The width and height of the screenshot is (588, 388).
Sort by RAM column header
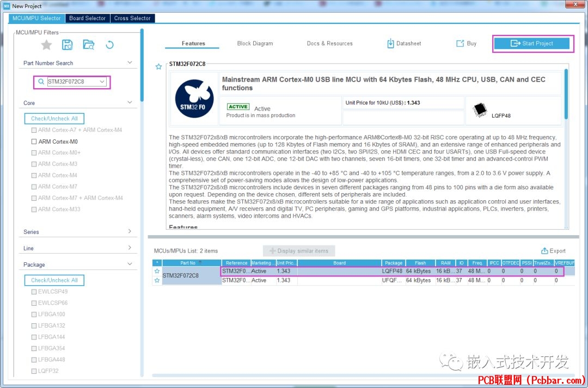446,263
